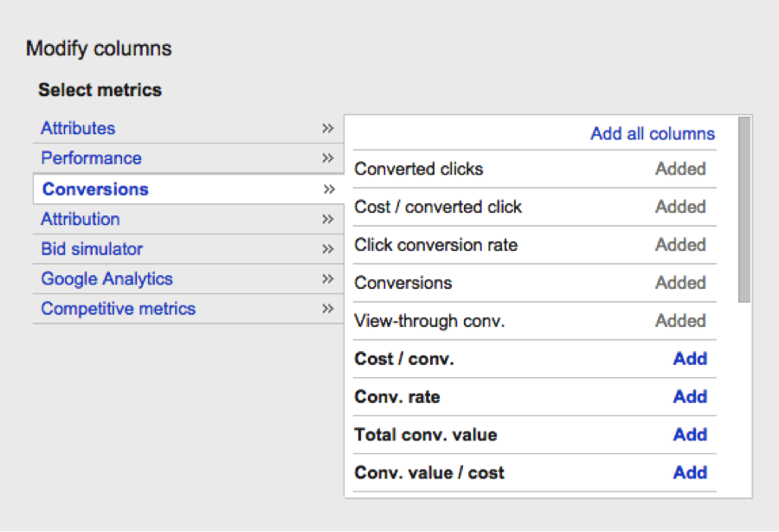Click the chevron beside Google Analytics
The image size is (779, 532).
[328, 279]
